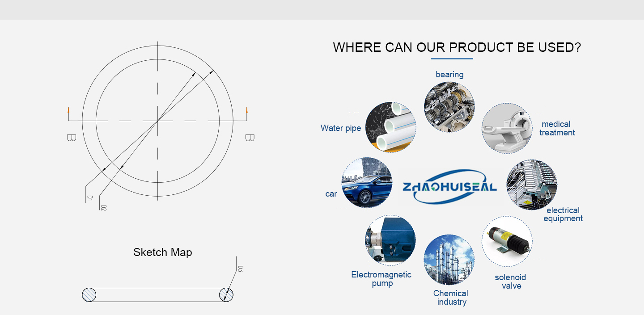Click the blue car circular image

367,182
